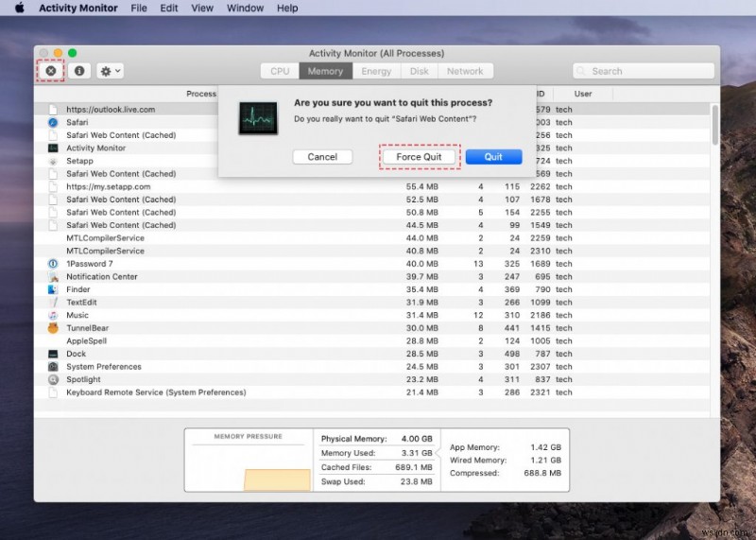The height and width of the screenshot is (540, 756).
Task: Click the Force Quit button
Action: click(419, 157)
